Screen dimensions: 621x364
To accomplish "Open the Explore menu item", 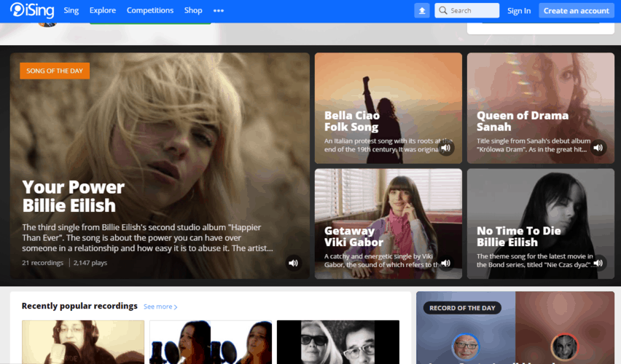I will click(x=103, y=10).
